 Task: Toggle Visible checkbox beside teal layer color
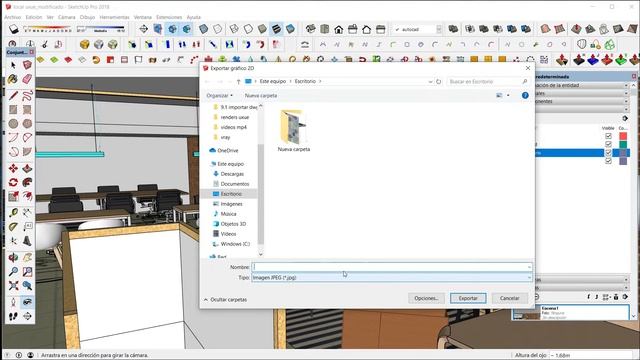(608, 144)
